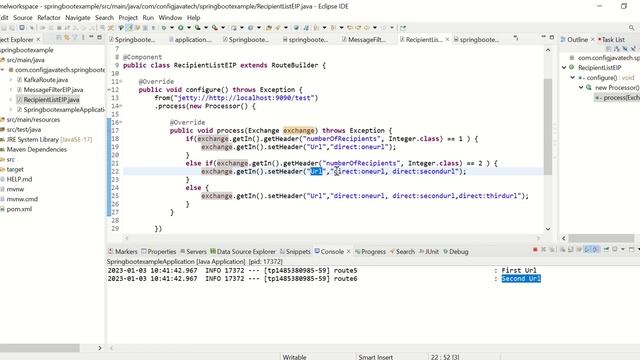Select pom.xml in Project Explorer

19,209
